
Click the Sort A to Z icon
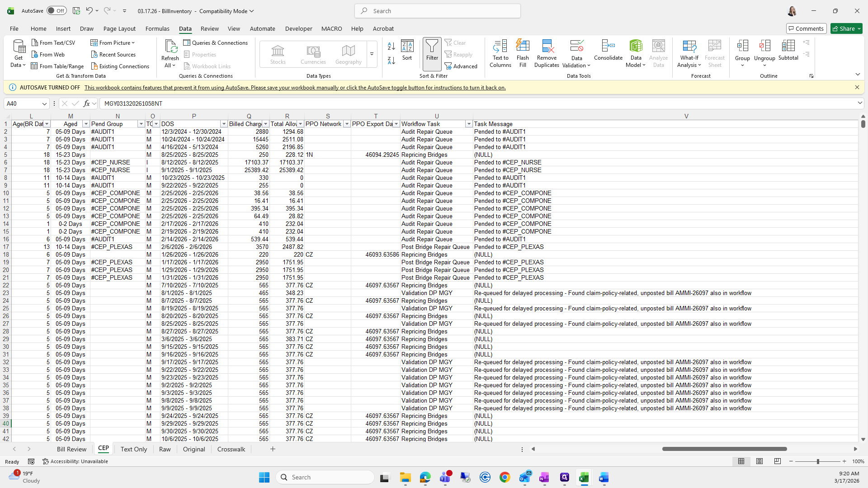tap(392, 46)
